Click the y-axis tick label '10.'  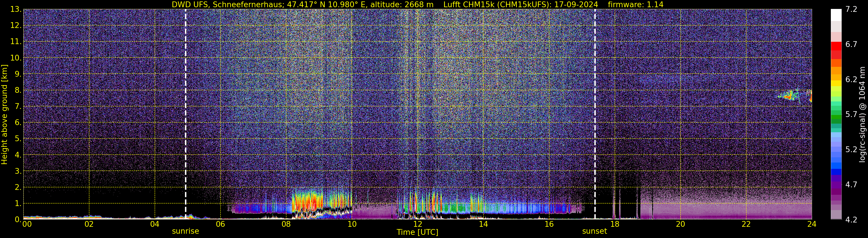point(16,58)
